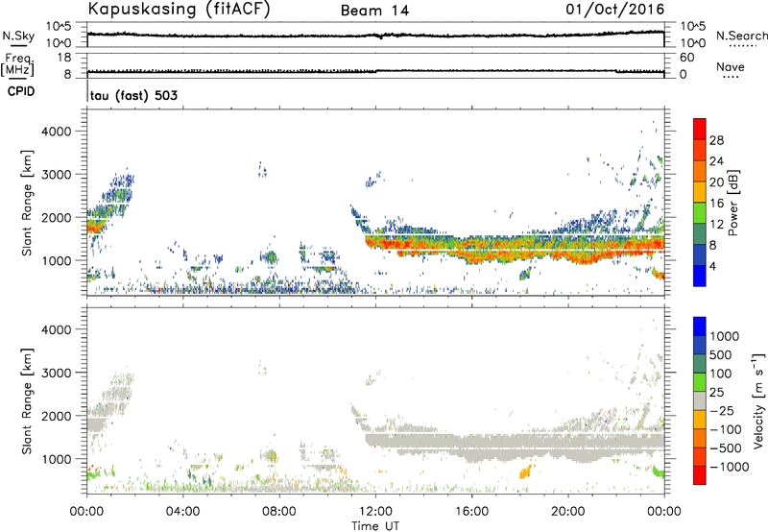The height and width of the screenshot is (532, 768).
Task: Click the CPID label
Action: pyautogui.click(x=21, y=91)
